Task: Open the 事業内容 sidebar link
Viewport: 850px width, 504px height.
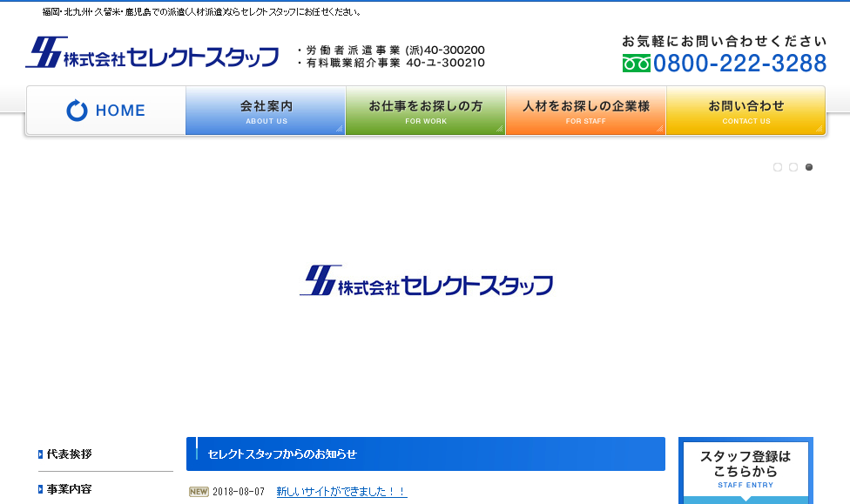Action: pos(70,489)
